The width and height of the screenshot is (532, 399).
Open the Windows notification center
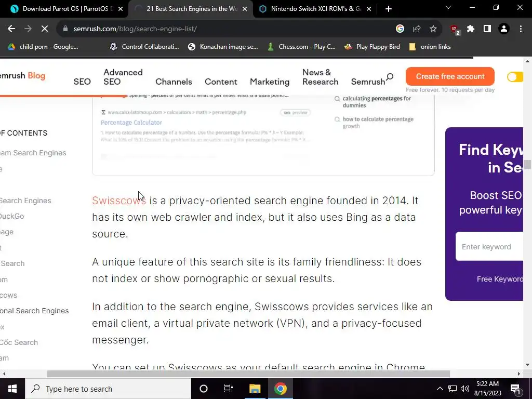pos(515,389)
